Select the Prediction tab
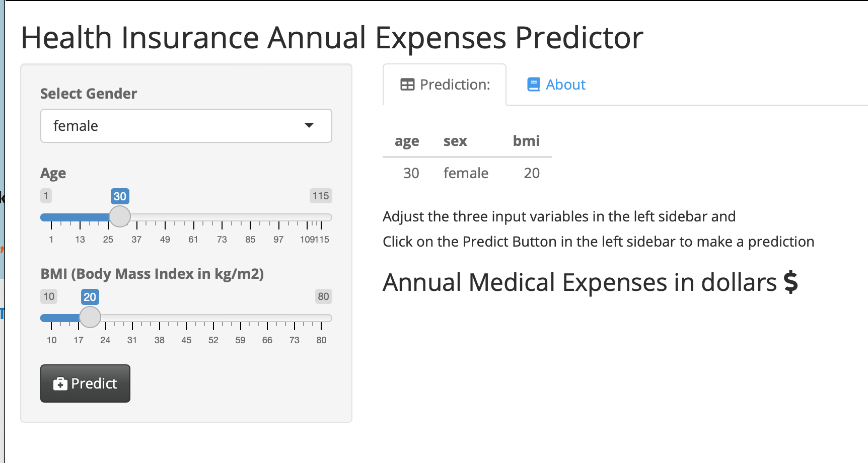The height and width of the screenshot is (463, 868). [444, 84]
